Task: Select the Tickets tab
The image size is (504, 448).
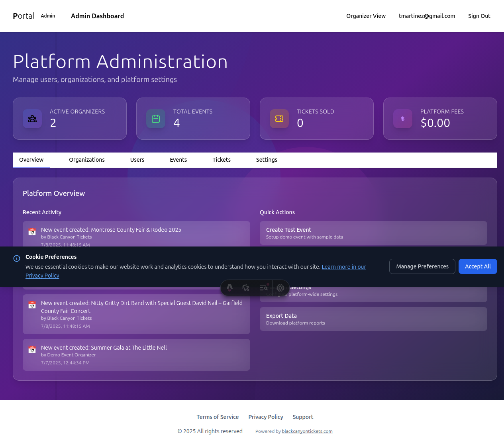Action: pyautogui.click(x=221, y=160)
